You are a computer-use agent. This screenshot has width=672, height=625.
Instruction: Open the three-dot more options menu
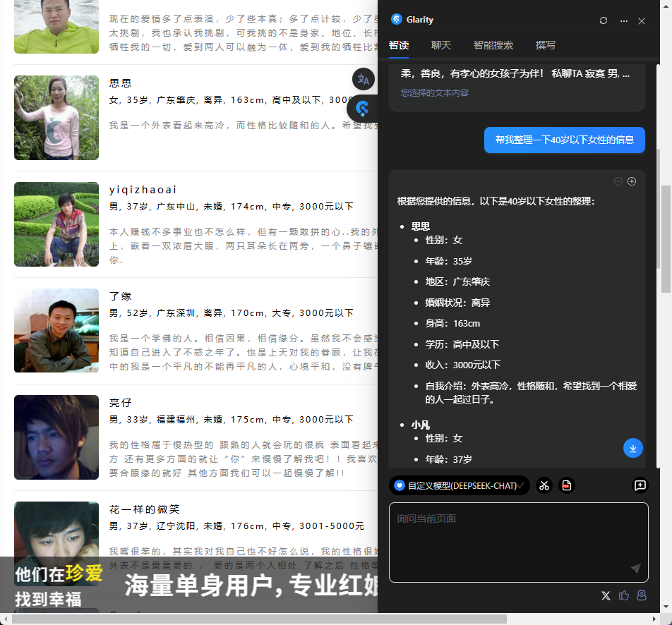point(623,20)
